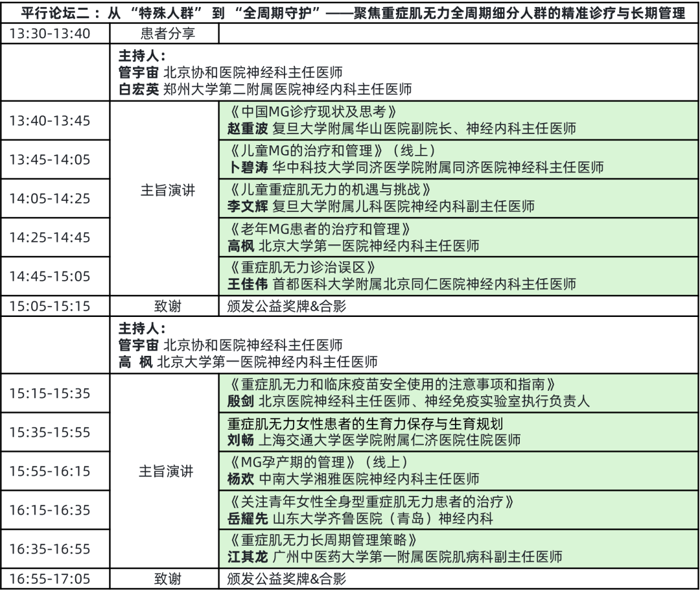700x595 pixels.
Task: Click speaker name 赵重波
Action: point(248,128)
